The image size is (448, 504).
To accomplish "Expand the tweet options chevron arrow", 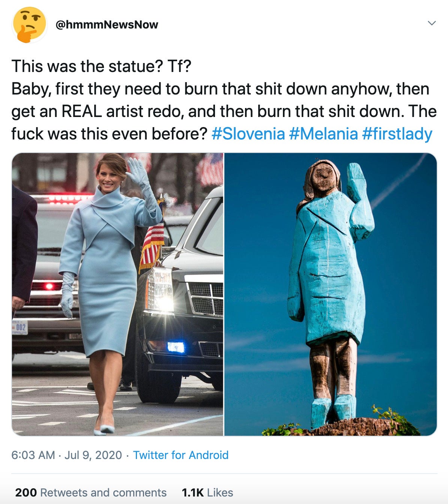I will click(432, 23).
